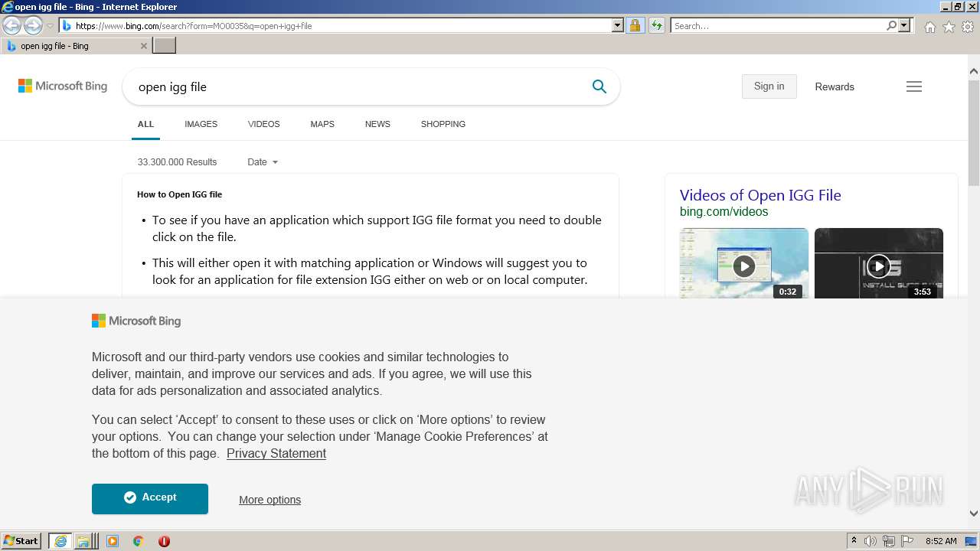Open the Favorites star icon
This screenshot has width=980, height=551.
click(949, 27)
